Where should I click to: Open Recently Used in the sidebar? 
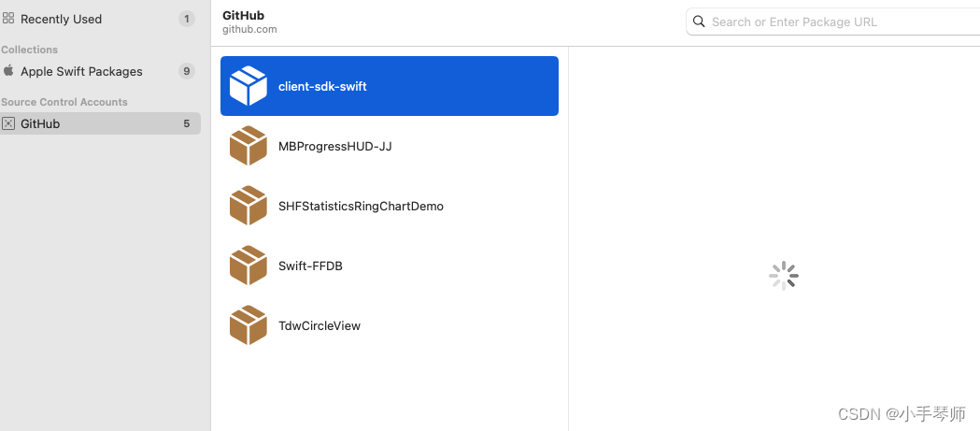pyautogui.click(x=61, y=19)
